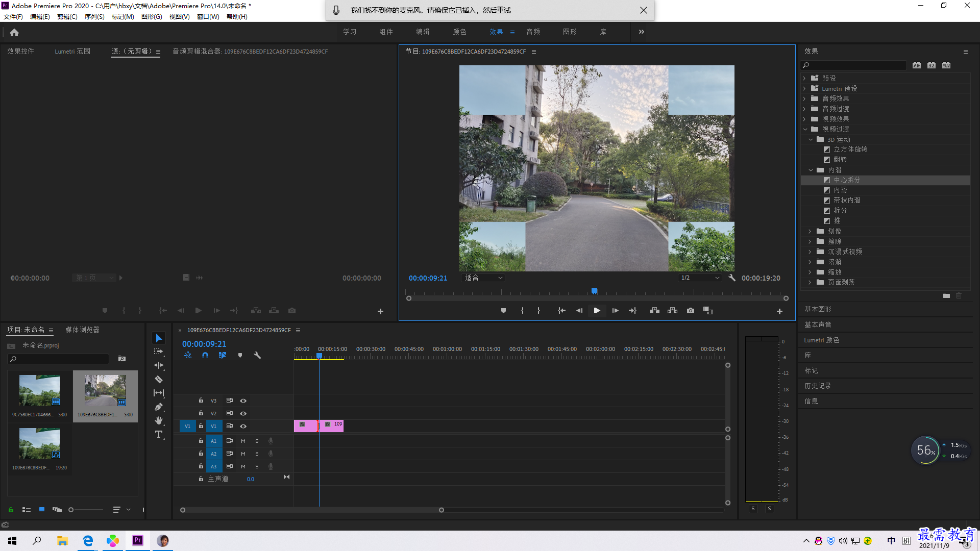Expand the 预设 folder
Screen dimensions: 980x551
(805, 79)
